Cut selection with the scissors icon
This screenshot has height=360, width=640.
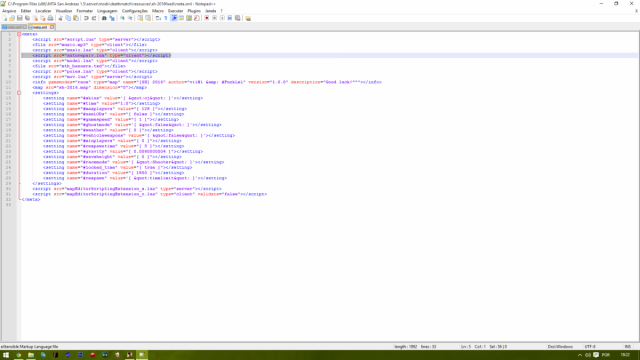(x=60, y=18)
